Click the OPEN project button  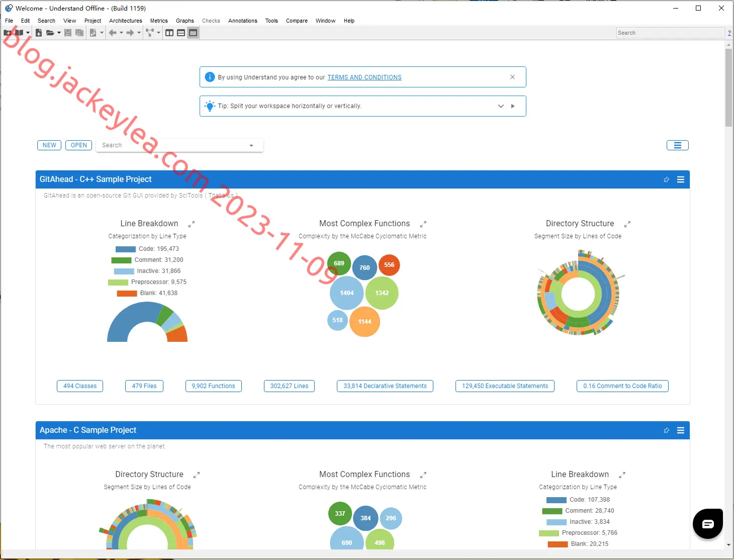pos(79,145)
